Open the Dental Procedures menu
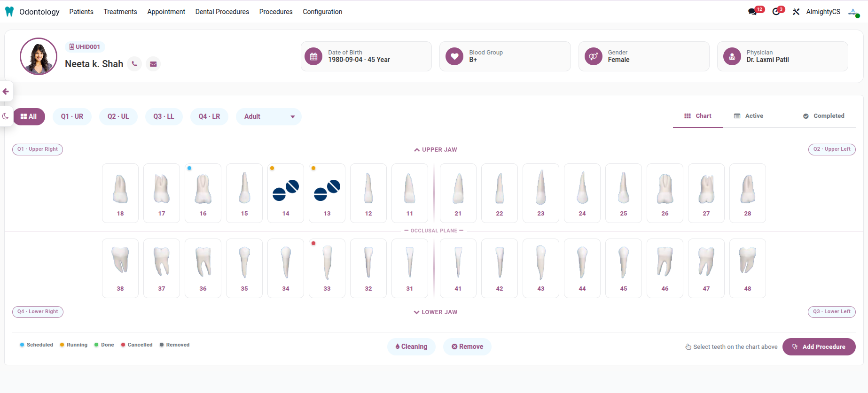Image resolution: width=868 pixels, height=393 pixels. [x=222, y=12]
